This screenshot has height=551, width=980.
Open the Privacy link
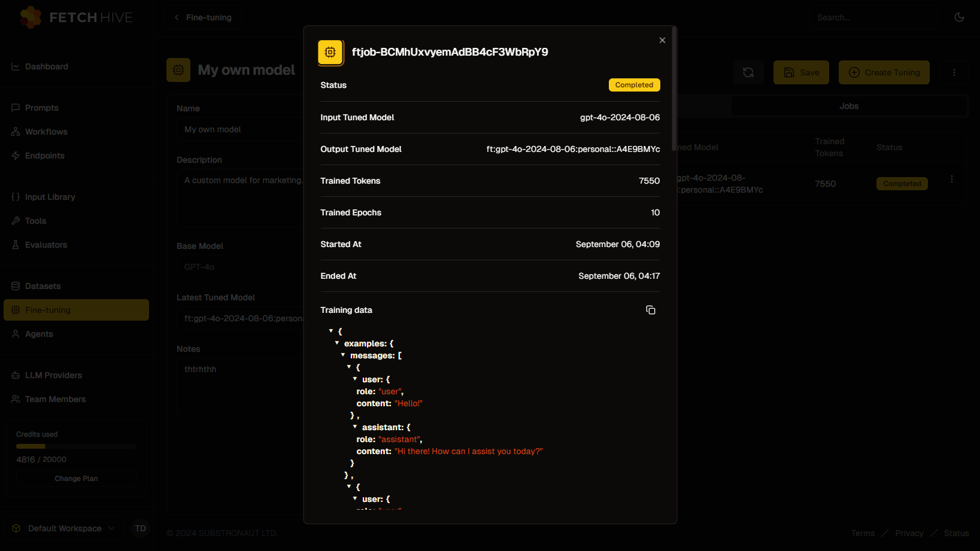909,533
